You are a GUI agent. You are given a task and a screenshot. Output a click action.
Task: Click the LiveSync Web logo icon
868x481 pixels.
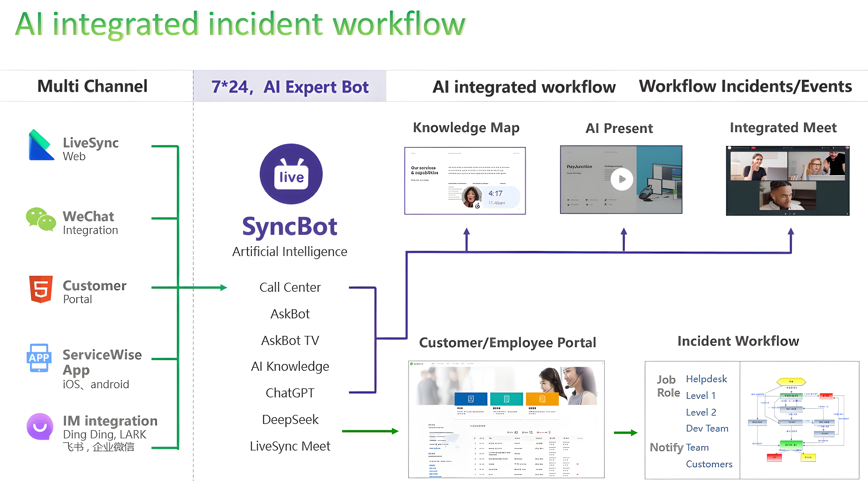41,145
